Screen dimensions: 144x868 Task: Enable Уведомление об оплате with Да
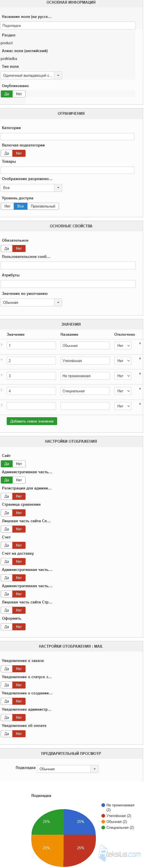7,734
